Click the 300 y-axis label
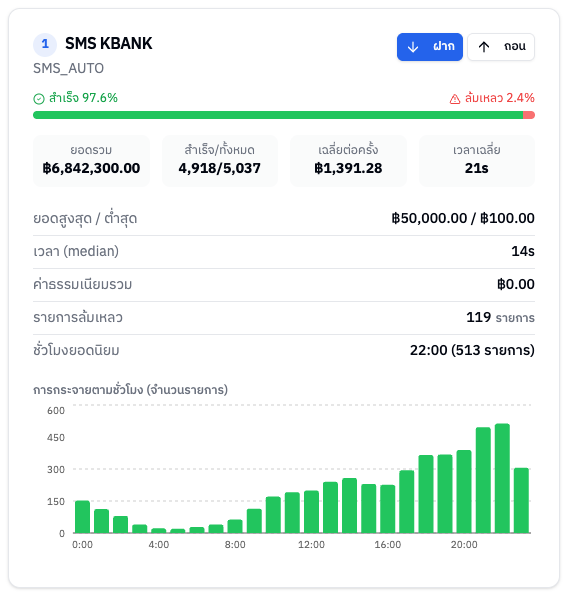The image size is (568, 596). coord(56,469)
